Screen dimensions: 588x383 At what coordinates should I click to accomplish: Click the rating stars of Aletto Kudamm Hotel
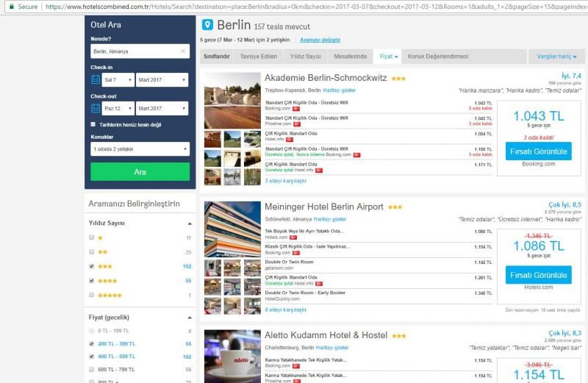(x=399, y=336)
